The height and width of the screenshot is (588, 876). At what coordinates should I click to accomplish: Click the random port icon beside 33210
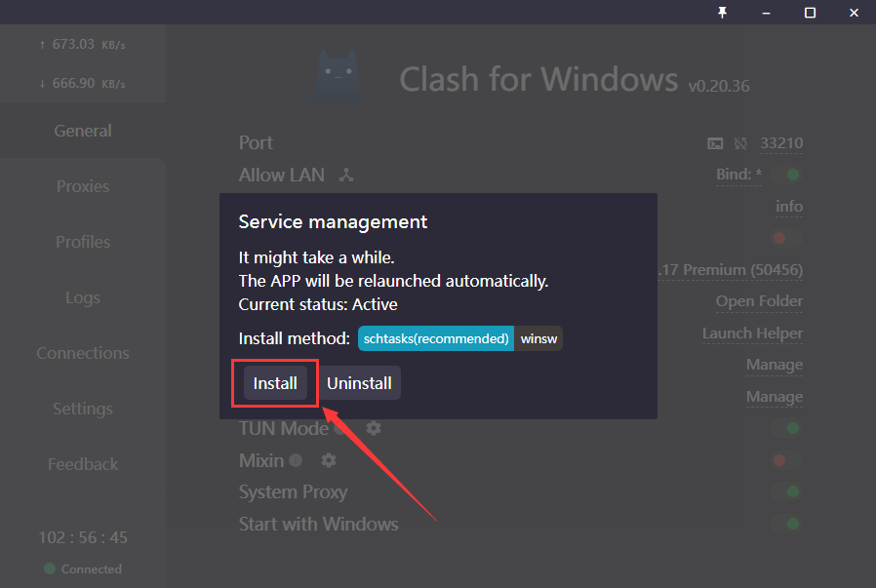pyautogui.click(x=740, y=143)
